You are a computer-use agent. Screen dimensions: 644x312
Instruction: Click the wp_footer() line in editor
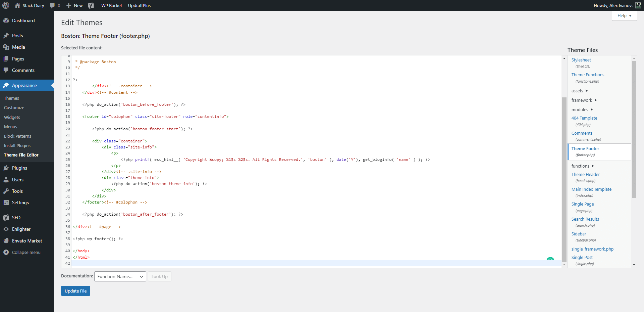pos(98,239)
